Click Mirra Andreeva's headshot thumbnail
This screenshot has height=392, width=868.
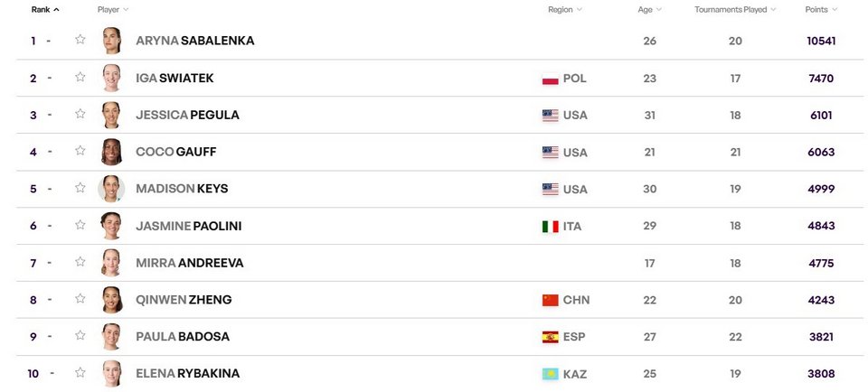[111, 263]
